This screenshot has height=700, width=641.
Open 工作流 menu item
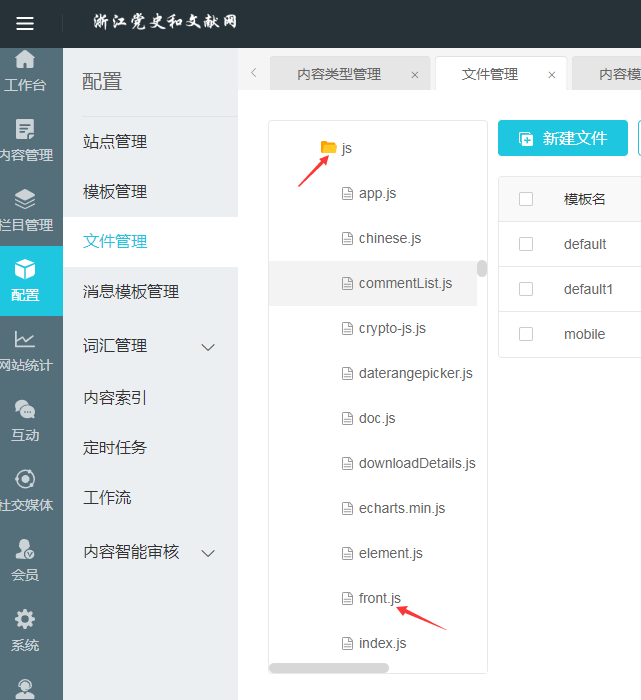point(107,497)
